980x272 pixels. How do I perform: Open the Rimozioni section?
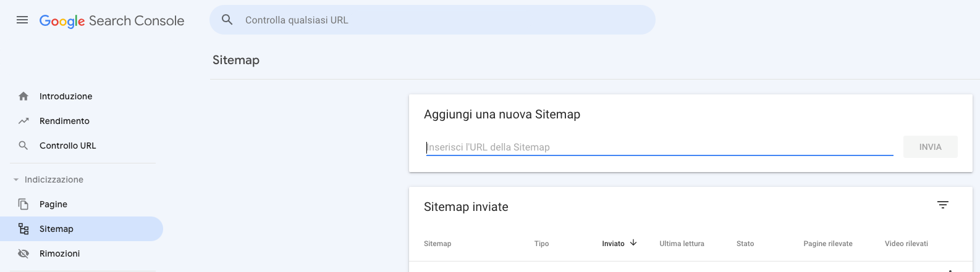[x=59, y=253]
